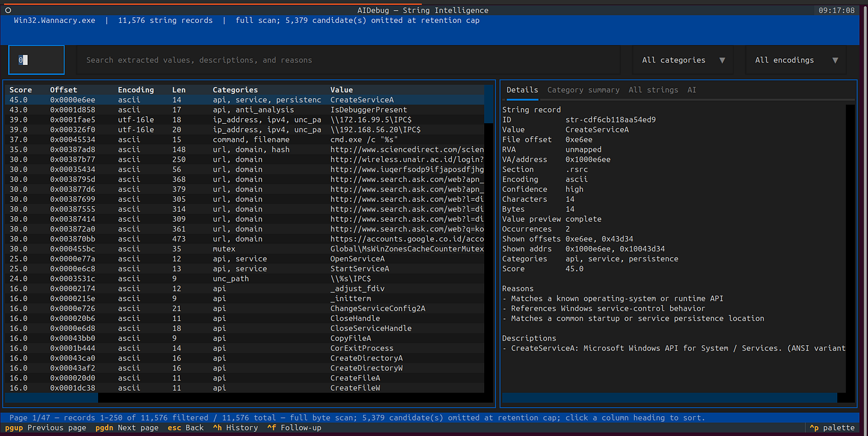Click the strings table horizontal scrollbar
Viewport: 868px width, 436px height.
coord(245,398)
